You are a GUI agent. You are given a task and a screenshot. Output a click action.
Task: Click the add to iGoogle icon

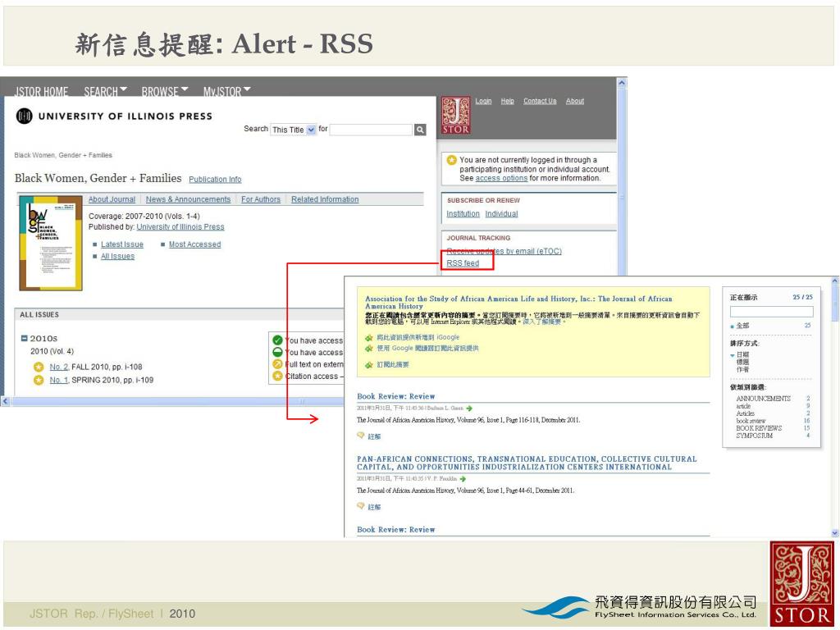pyautogui.click(x=368, y=338)
